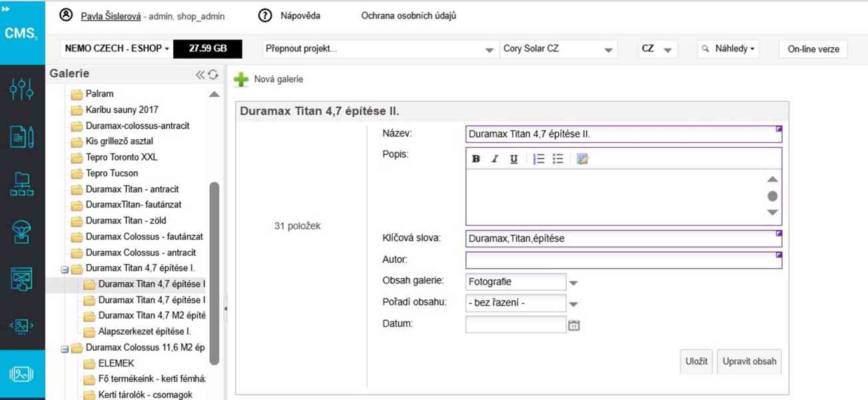The image size is (868, 400).
Task: Open the Obsah galerie dropdown
Action: click(574, 283)
